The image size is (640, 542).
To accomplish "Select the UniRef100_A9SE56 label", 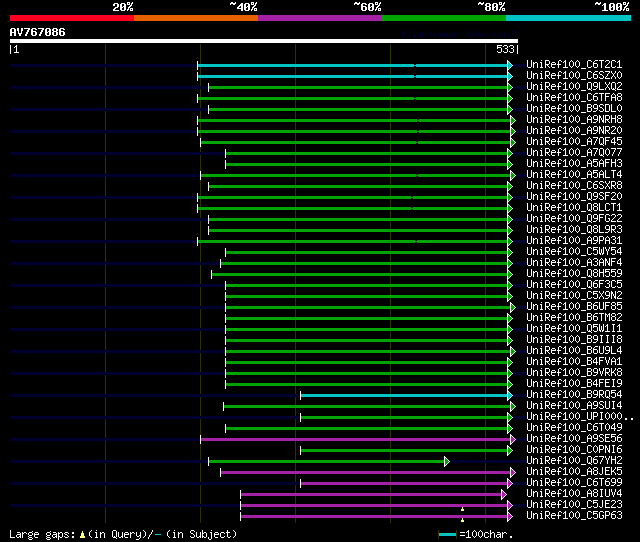I will 574,439.
